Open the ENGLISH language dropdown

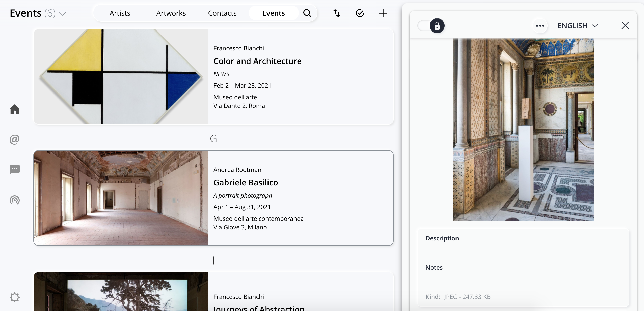click(578, 26)
